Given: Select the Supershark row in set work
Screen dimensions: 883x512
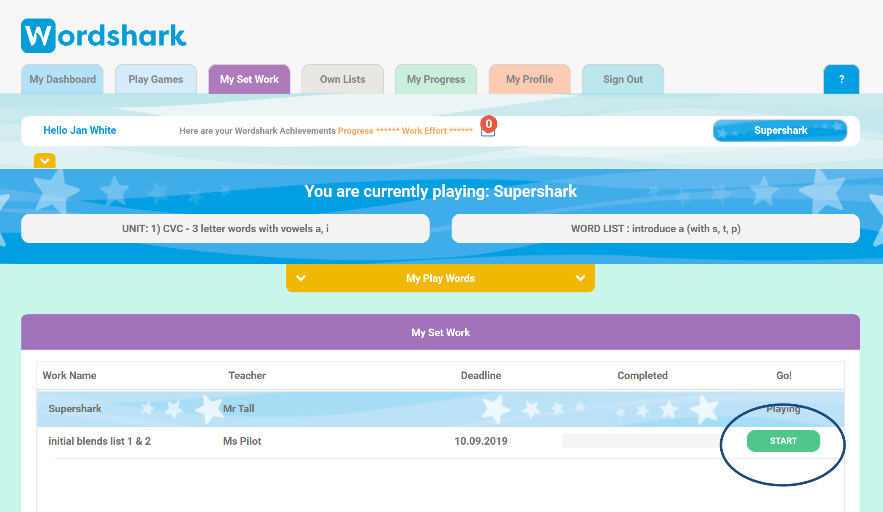Looking at the screenshot, I should 440,409.
